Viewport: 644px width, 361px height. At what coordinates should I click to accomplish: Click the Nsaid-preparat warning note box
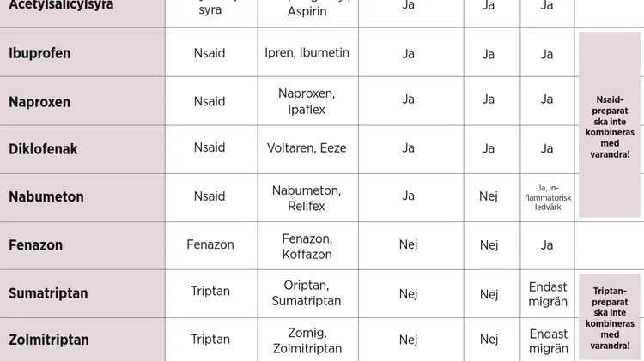point(610,124)
